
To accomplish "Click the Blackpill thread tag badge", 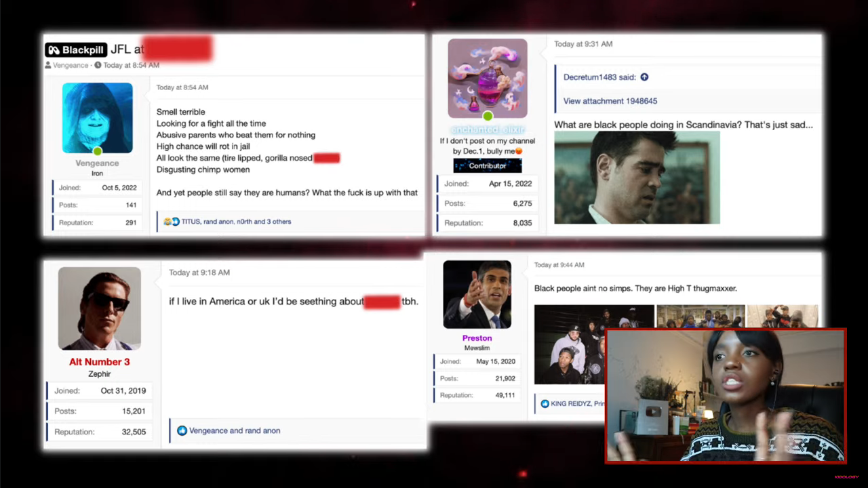I will click(76, 49).
